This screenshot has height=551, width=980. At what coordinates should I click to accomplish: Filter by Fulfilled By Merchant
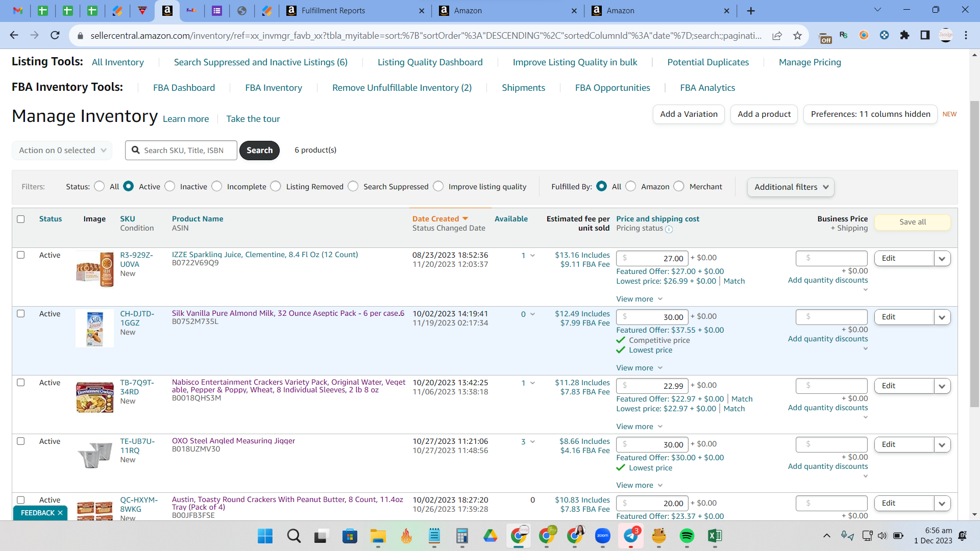pos(679,186)
